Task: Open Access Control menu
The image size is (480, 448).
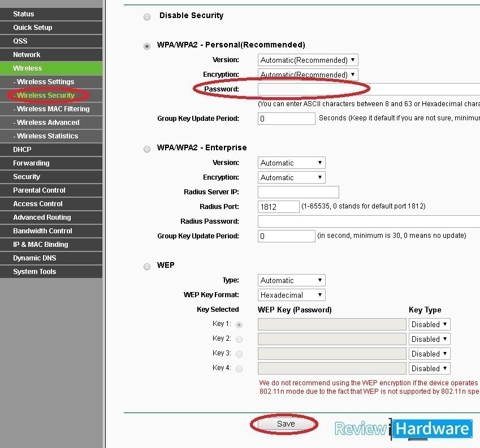Action: (x=51, y=204)
